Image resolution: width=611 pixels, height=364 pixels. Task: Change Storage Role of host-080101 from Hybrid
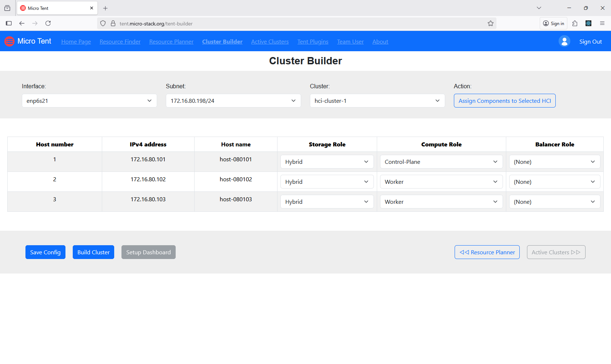pos(327,162)
